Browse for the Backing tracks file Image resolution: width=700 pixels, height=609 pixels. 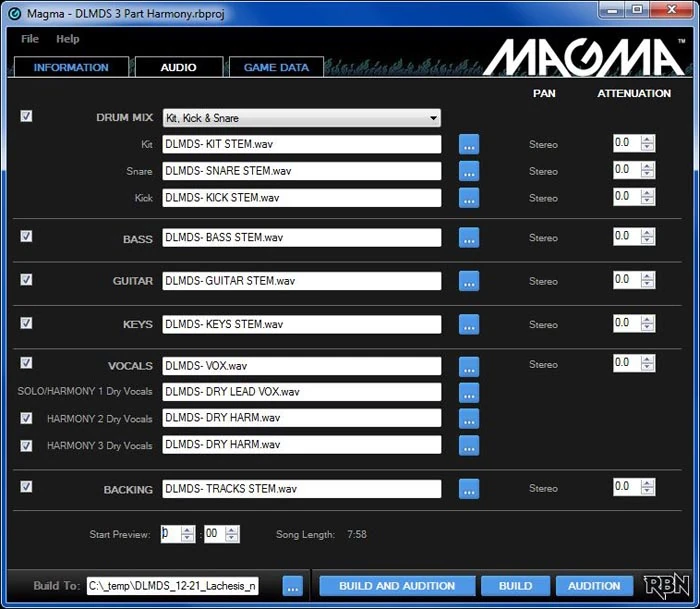tap(469, 489)
